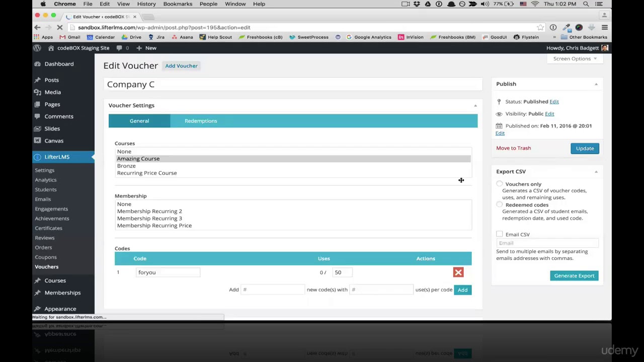The image size is (644, 362).
Task: Click Move to Trash link
Action: (513, 148)
